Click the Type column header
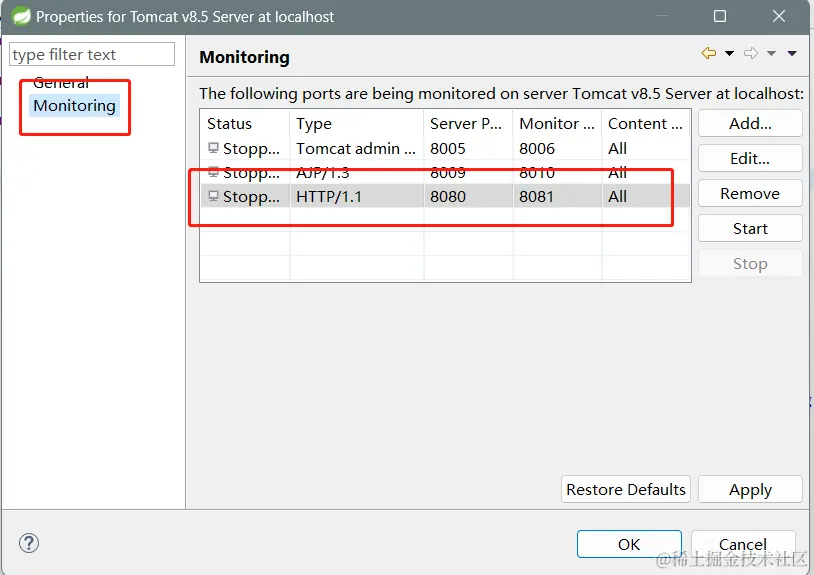Viewport: 814px width, 575px height. click(x=357, y=124)
